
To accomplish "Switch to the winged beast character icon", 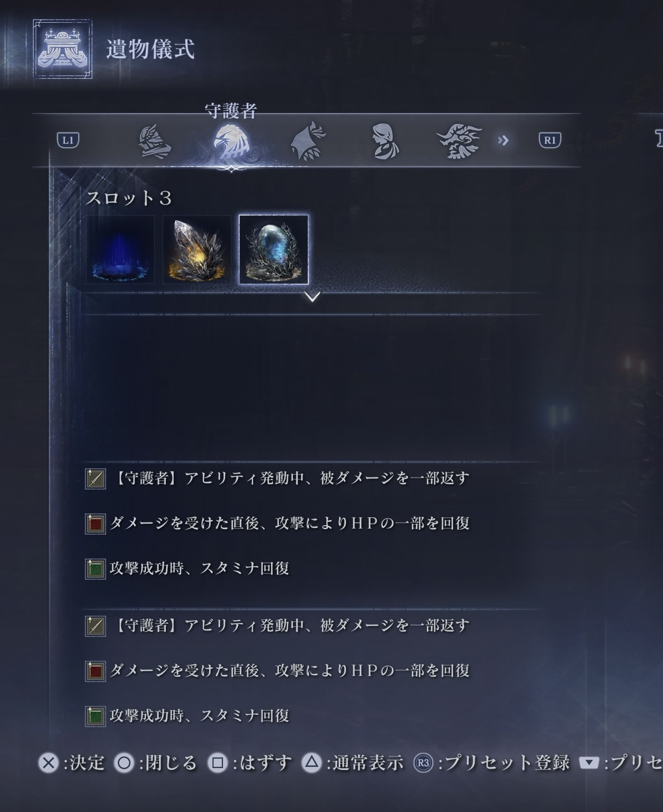I will click(x=459, y=141).
